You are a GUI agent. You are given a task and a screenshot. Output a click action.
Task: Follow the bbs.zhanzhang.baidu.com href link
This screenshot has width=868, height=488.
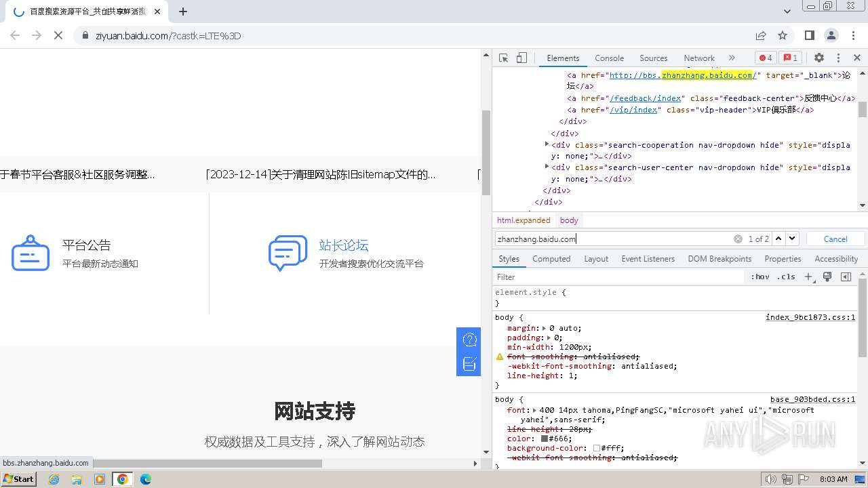pos(683,75)
